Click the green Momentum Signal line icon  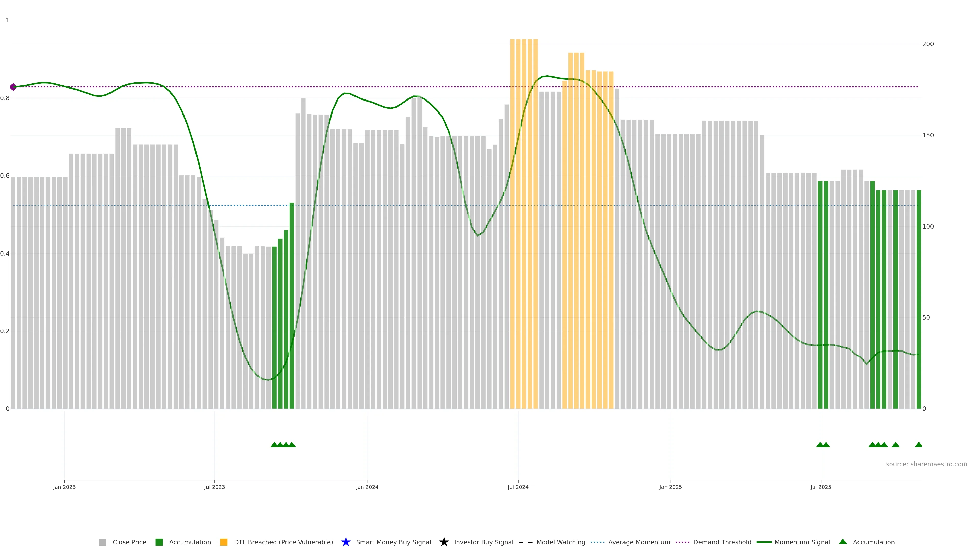[764, 542]
